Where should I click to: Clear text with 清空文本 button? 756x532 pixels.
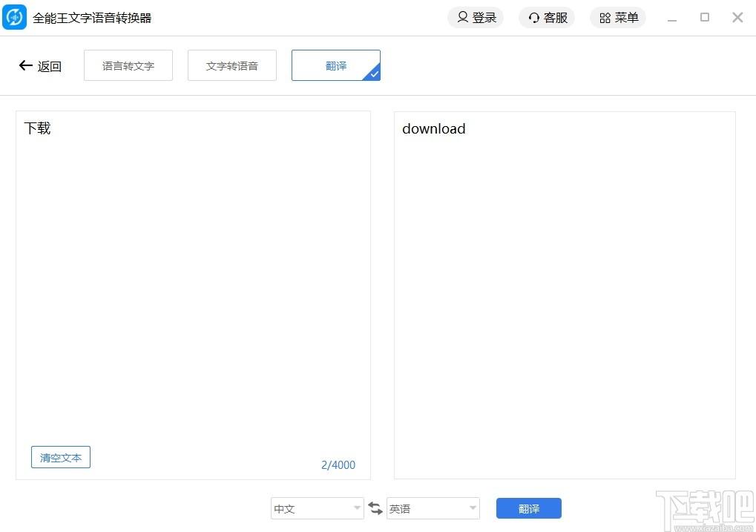click(x=61, y=457)
